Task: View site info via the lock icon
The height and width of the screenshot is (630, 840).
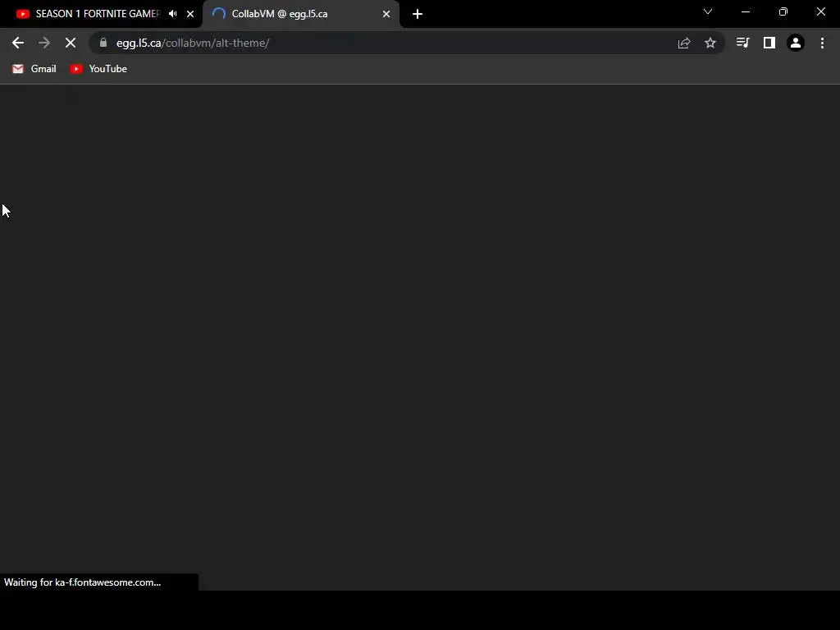Action: [x=103, y=43]
